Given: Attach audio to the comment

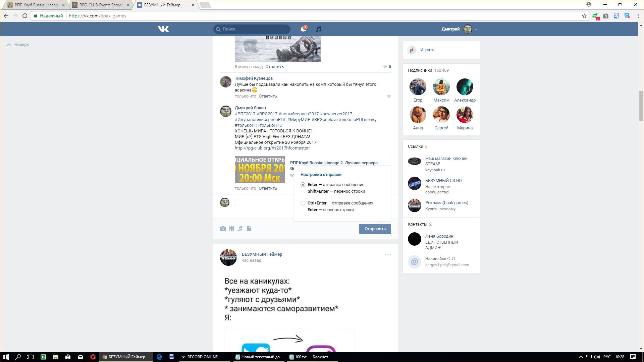Looking at the screenshot, I should [240, 229].
